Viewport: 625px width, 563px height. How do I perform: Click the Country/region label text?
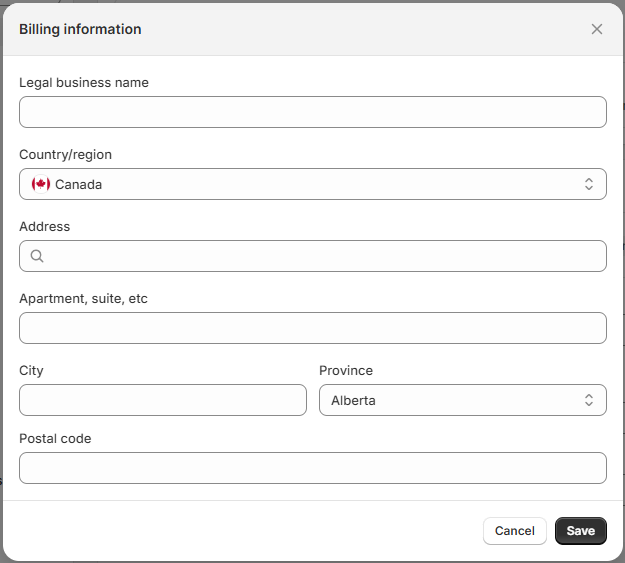66,155
